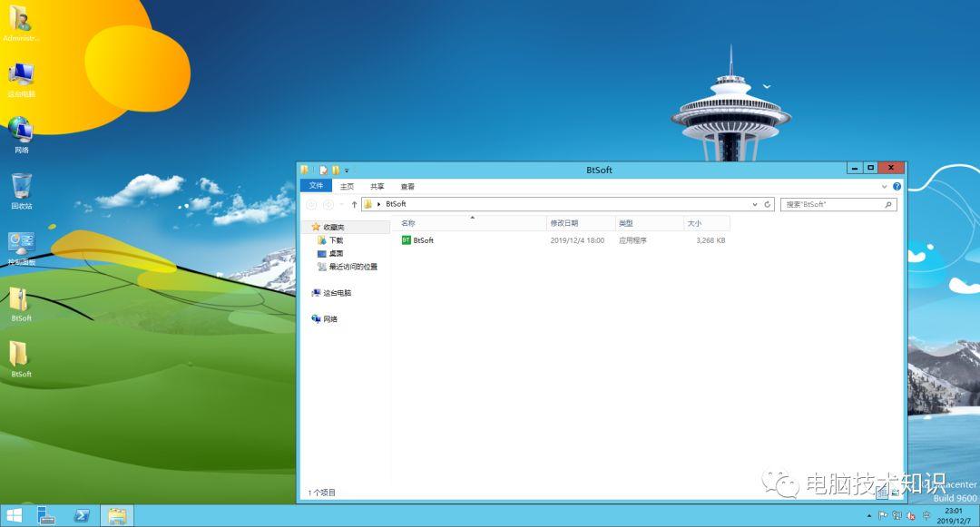The image size is (980, 527).
Task: Click the File Explorer taskbar button
Action: tap(117, 516)
